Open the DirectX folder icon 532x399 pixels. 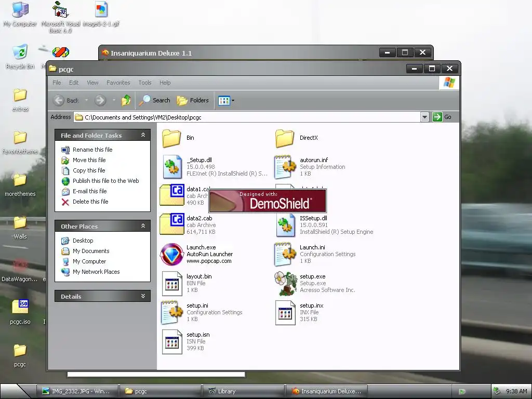tap(285, 138)
